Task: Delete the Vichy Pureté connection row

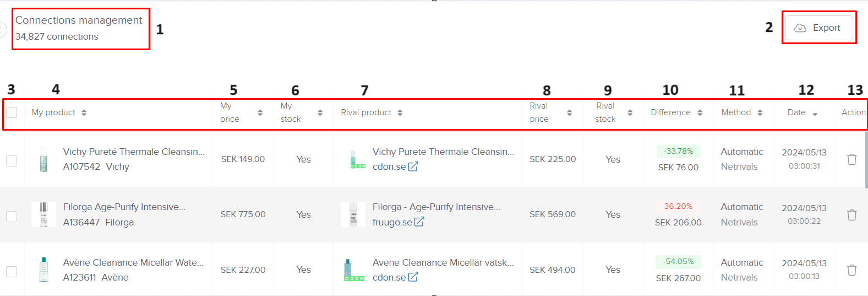Action: tap(851, 159)
